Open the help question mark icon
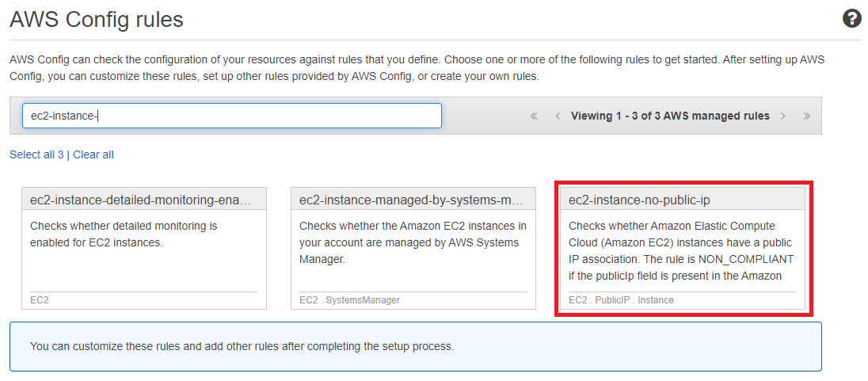 point(852,19)
